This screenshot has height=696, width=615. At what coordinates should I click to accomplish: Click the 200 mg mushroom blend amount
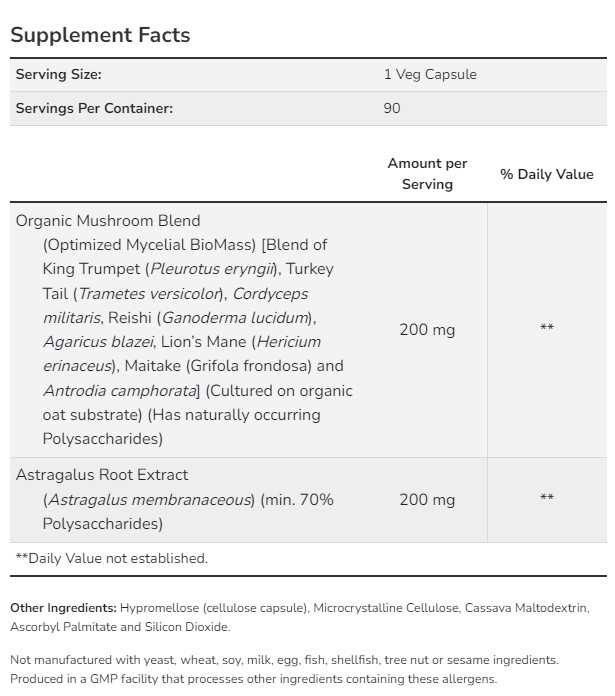427,330
